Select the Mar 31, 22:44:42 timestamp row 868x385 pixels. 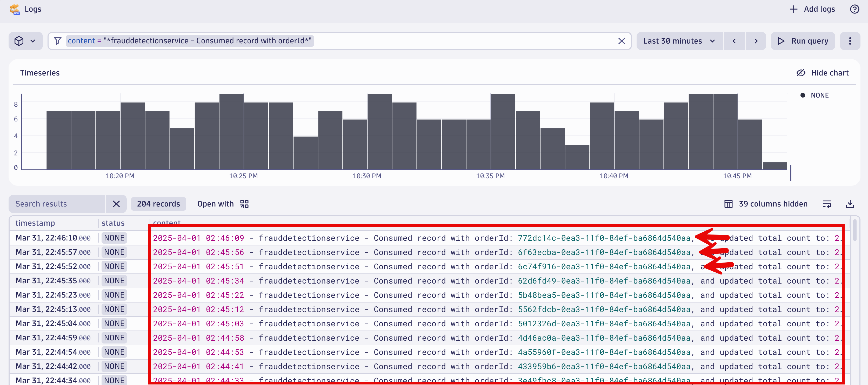click(53, 366)
